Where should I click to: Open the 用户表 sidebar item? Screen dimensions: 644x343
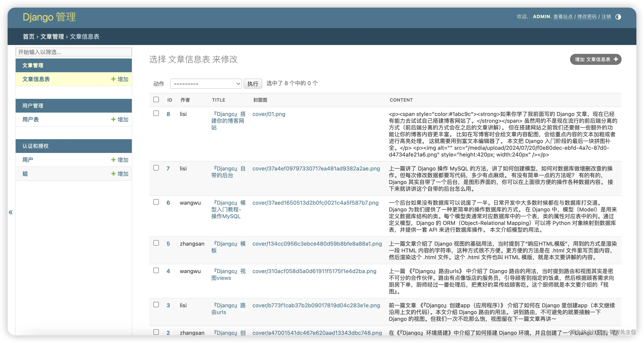coord(30,119)
